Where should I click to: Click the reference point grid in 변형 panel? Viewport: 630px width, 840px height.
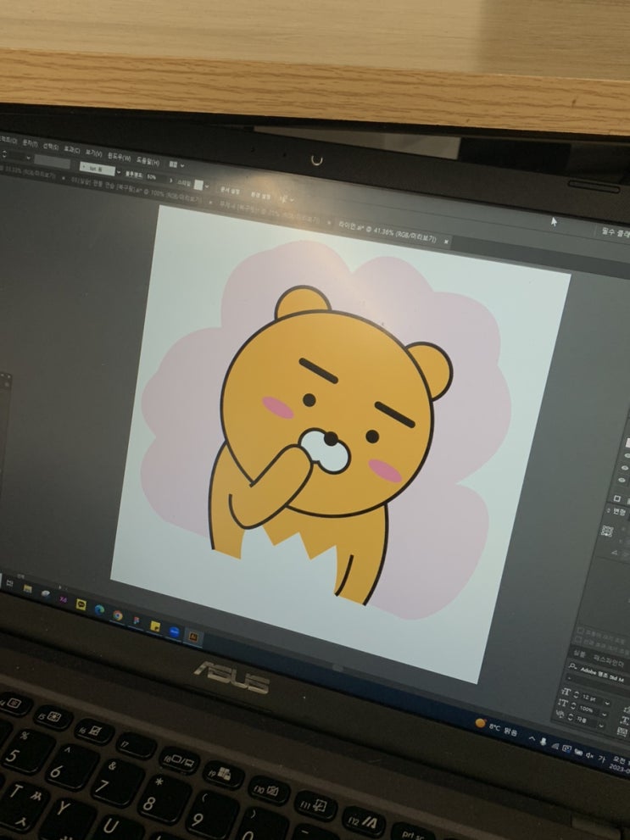(x=607, y=531)
